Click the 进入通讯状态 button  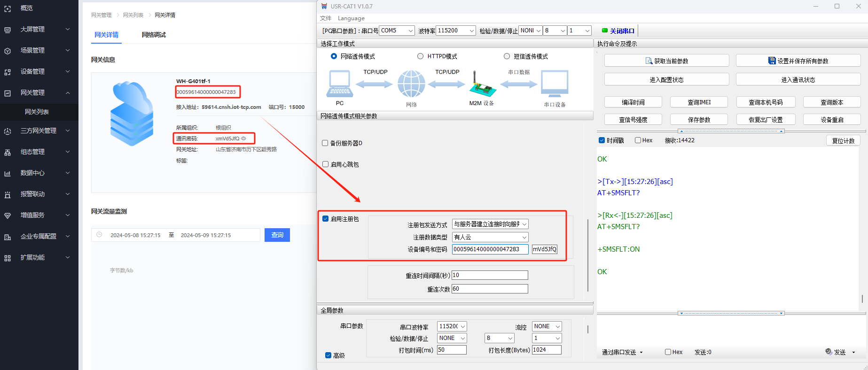tap(798, 79)
